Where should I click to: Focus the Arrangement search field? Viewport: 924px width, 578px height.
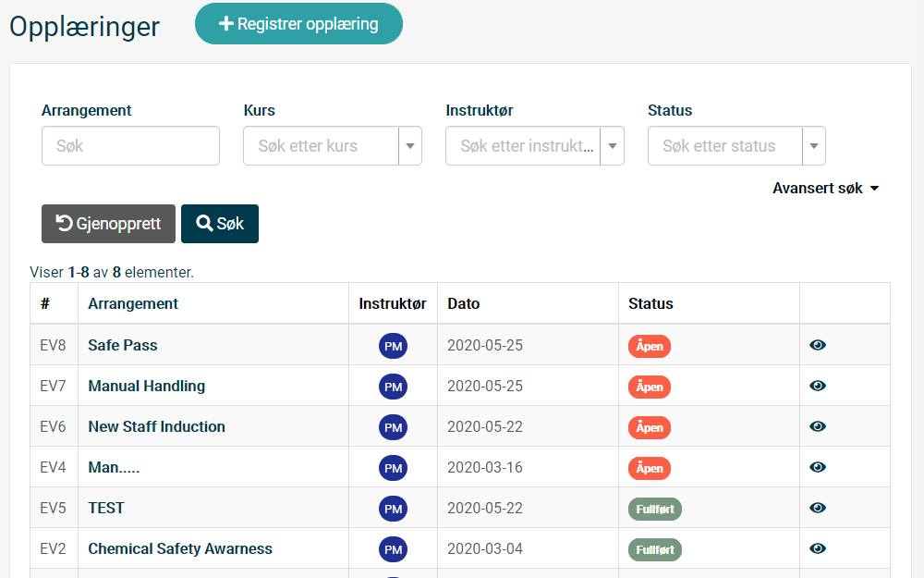click(130, 146)
